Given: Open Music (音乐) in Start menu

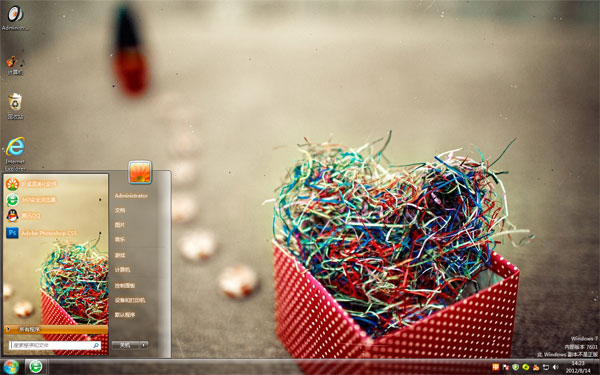Looking at the screenshot, I should 120,240.
